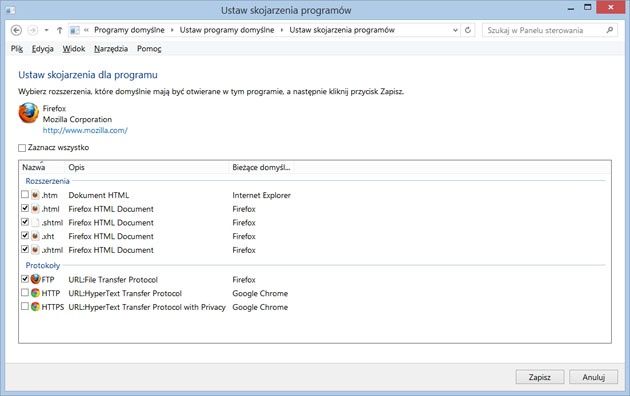
Task: Sort by the Opis column header
Action: (147, 167)
